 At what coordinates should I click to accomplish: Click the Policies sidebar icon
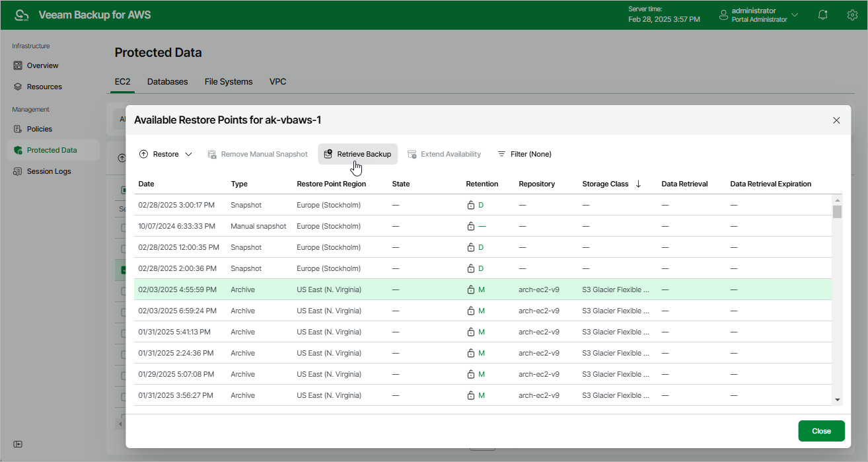coord(18,129)
